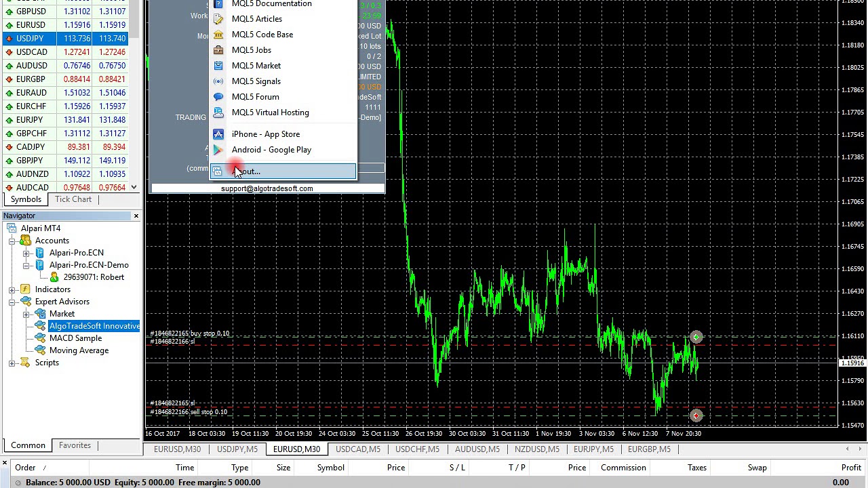Open the USDCHF,M5 chart tab
The image size is (868, 488).
pyautogui.click(x=417, y=449)
